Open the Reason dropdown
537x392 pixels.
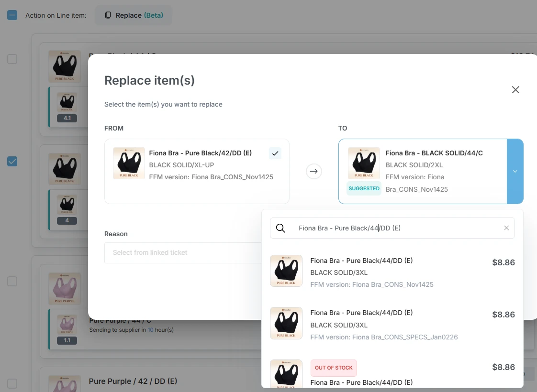point(183,253)
